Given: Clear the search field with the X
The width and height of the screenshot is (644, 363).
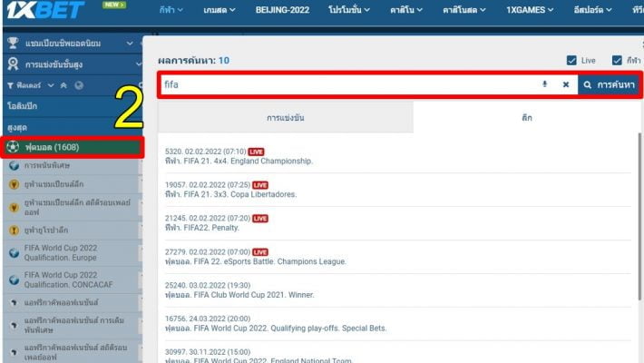Looking at the screenshot, I should pos(566,84).
